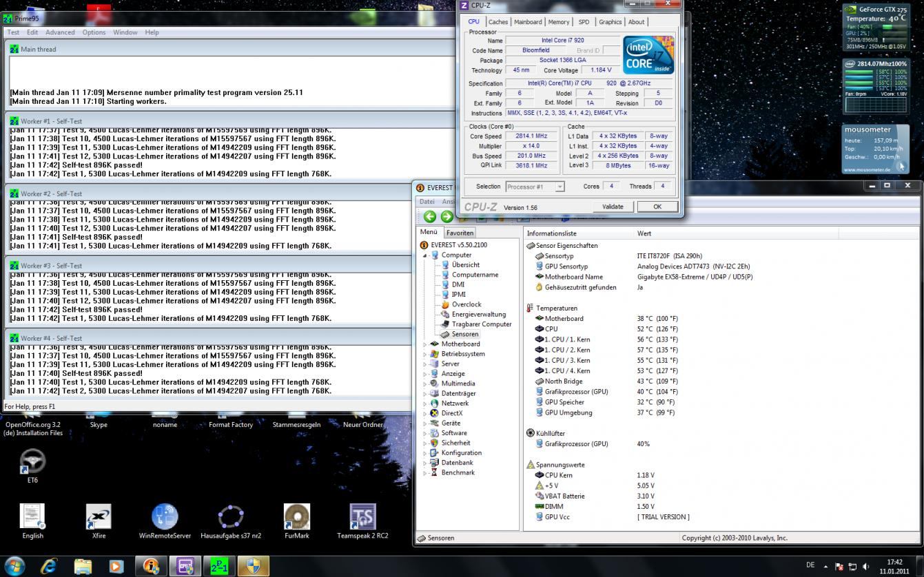Switch to the Caches tab in CPU-Z

[498, 22]
